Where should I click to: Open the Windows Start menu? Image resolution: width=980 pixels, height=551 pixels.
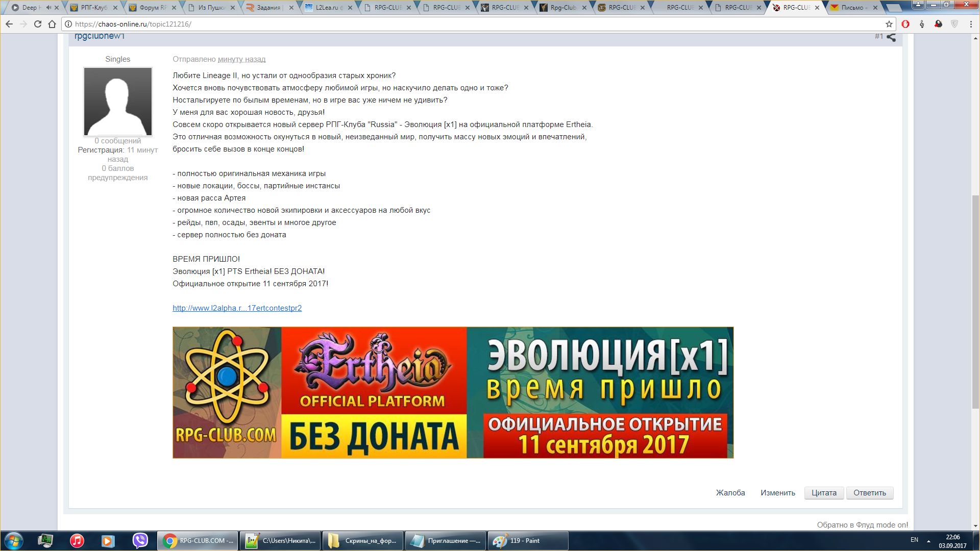13,541
